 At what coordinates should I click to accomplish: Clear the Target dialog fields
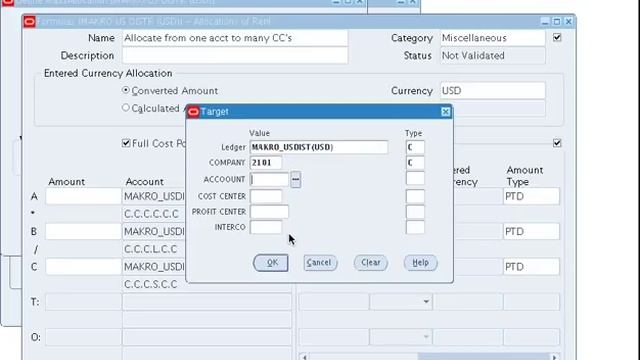click(x=371, y=263)
